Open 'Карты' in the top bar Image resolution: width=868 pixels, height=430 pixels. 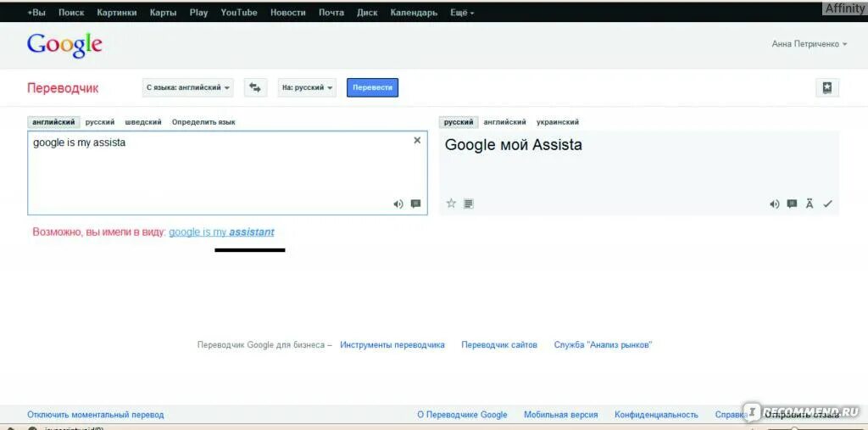[x=163, y=12]
